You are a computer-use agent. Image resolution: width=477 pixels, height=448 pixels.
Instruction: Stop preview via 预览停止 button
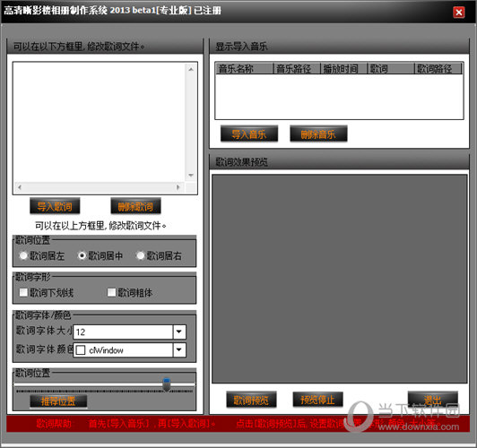[318, 400]
